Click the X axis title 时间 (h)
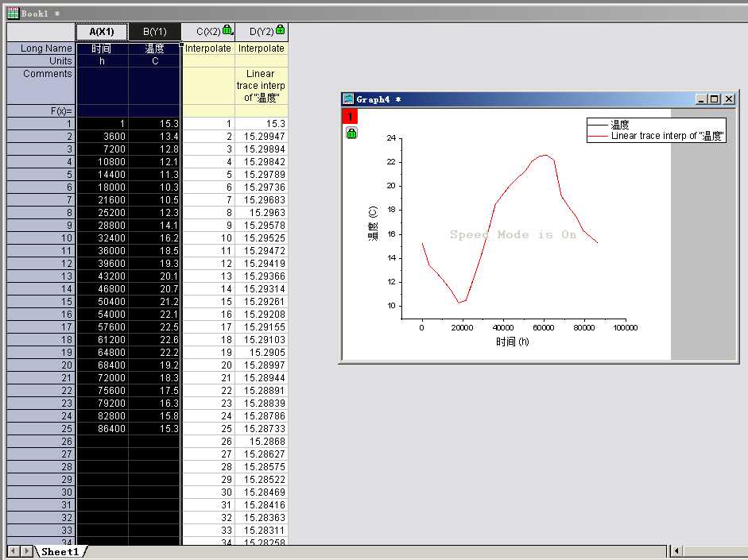Screen dimensions: 748x560 click(x=513, y=342)
